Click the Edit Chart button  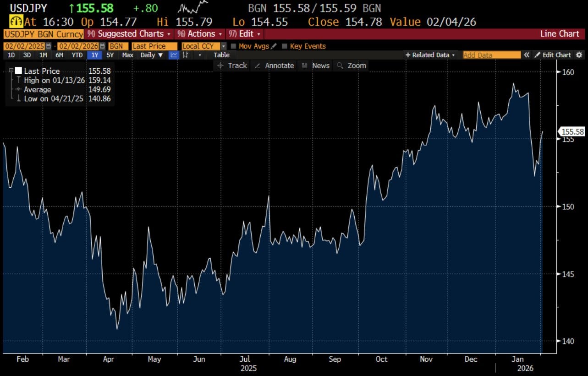click(x=553, y=55)
